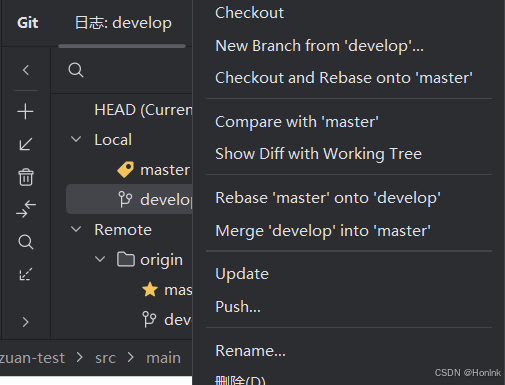
Task: Click the yellow tag icon beside local master
Action: 126,169
